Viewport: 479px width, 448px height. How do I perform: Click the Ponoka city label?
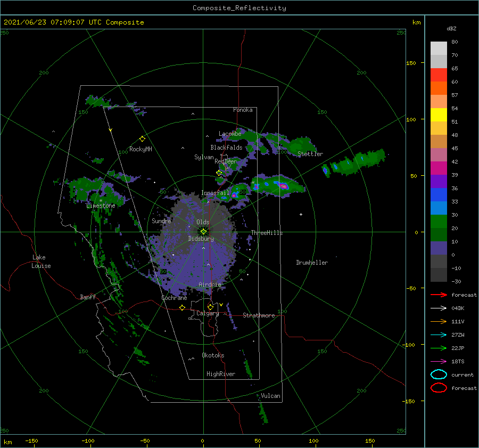click(243, 110)
